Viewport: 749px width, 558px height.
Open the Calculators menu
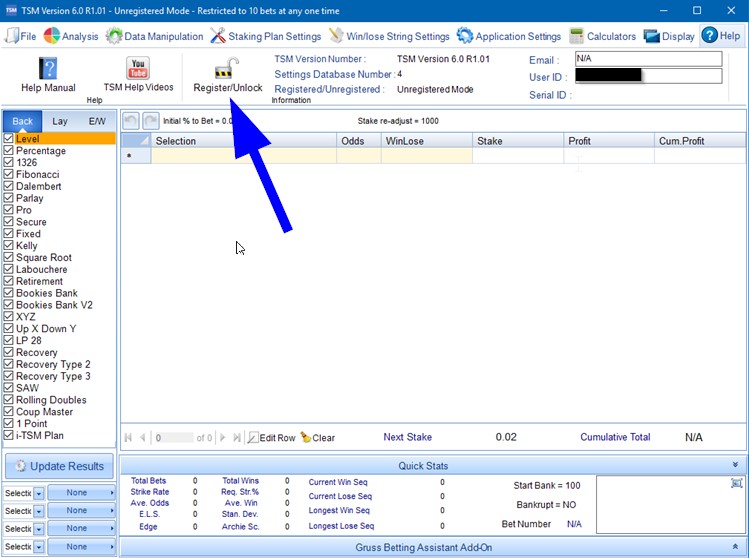[x=603, y=36]
